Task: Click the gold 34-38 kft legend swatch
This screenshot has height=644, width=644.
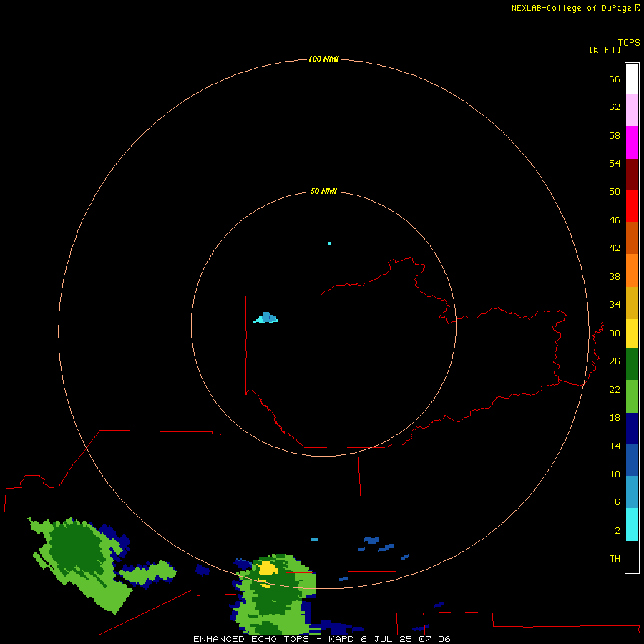Action: coord(632,303)
